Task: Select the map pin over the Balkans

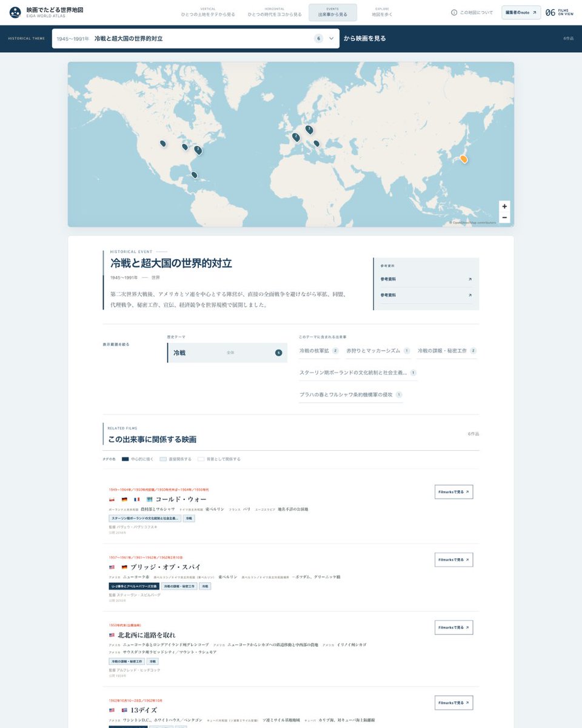Action: click(x=316, y=144)
